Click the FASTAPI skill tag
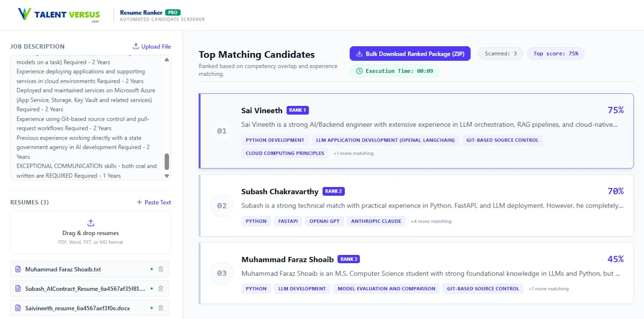Screen dimensions: 644x319 coord(288,221)
